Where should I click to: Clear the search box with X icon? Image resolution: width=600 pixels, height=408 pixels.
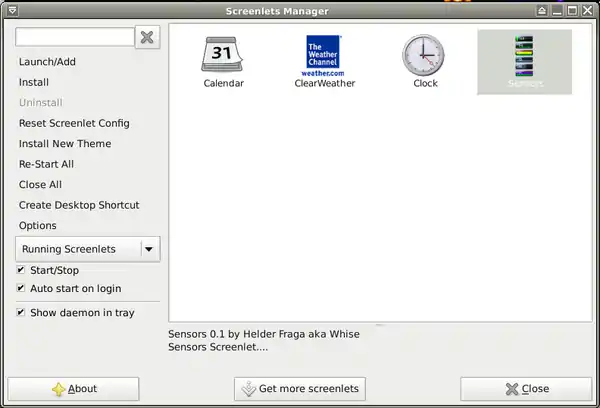click(x=147, y=37)
